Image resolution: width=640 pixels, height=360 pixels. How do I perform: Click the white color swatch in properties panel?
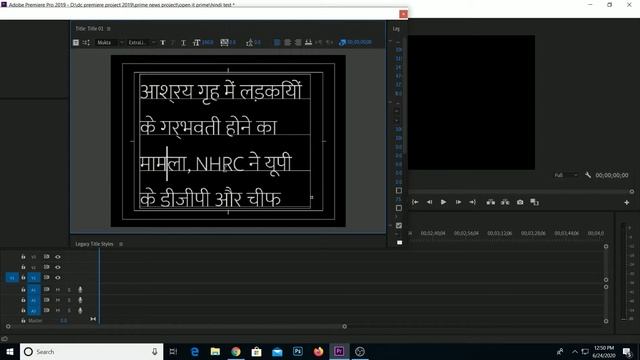pyautogui.click(x=400, y=242)
